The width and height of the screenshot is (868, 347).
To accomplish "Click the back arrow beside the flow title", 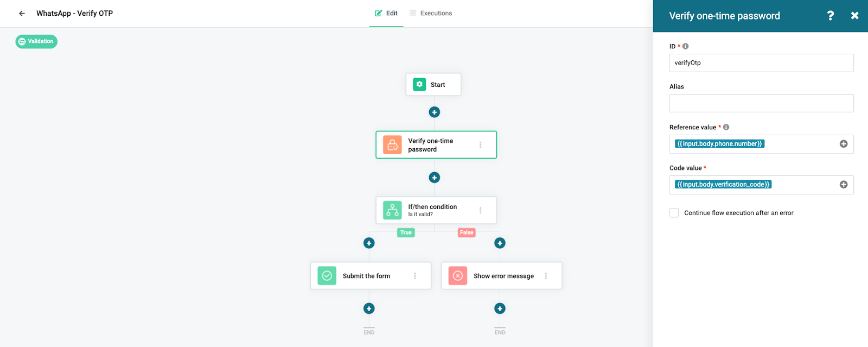I will tap(22, 14).
